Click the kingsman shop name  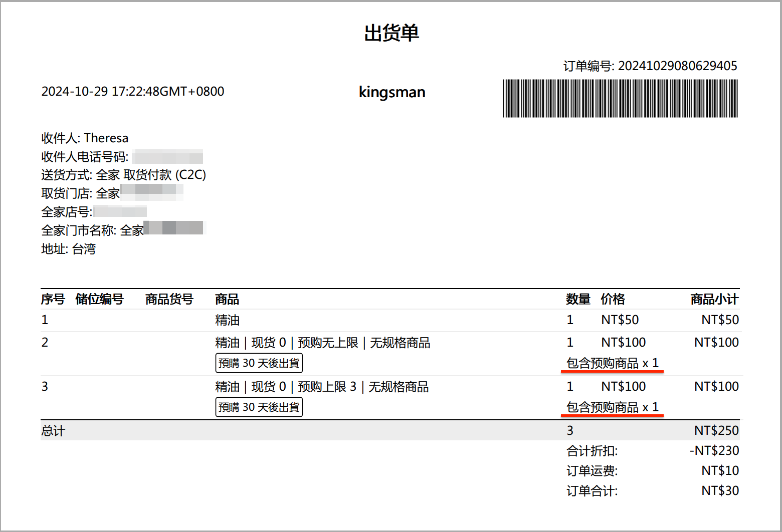coord(392,92)
